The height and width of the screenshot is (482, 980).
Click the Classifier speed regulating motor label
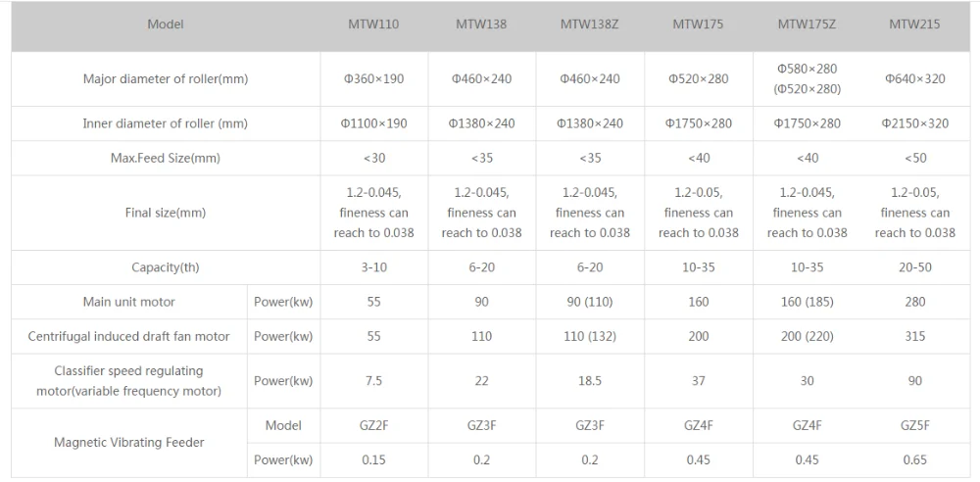[129, 381]
